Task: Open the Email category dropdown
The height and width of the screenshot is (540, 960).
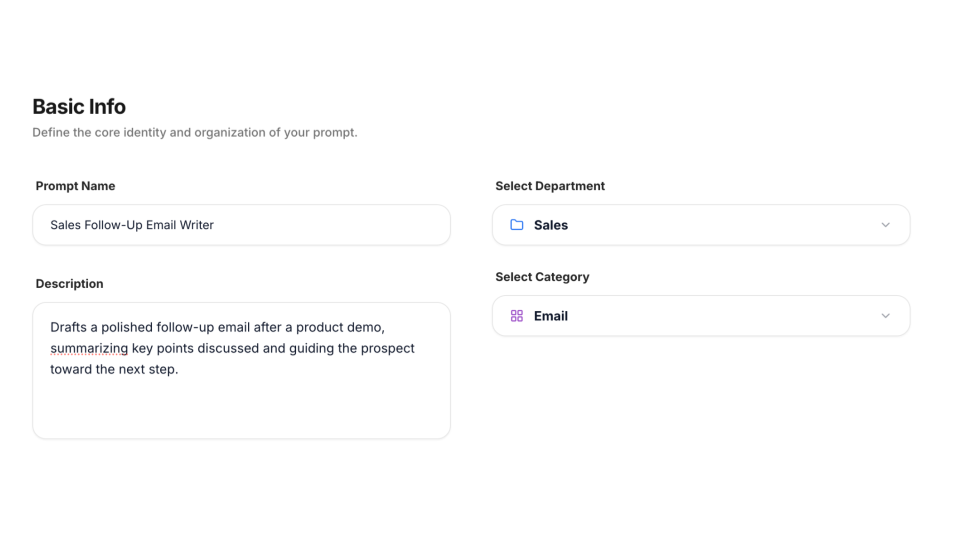Action: click(x=700, y=316)
